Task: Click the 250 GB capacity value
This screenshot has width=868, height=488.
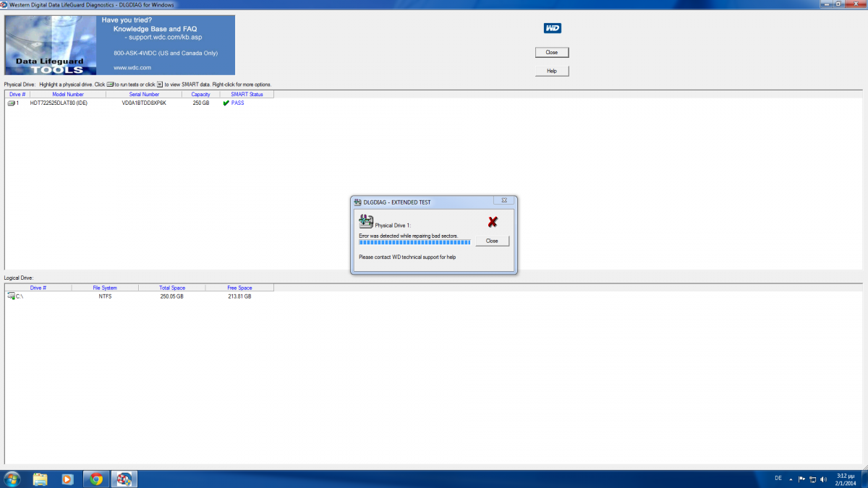Action: 201,103
